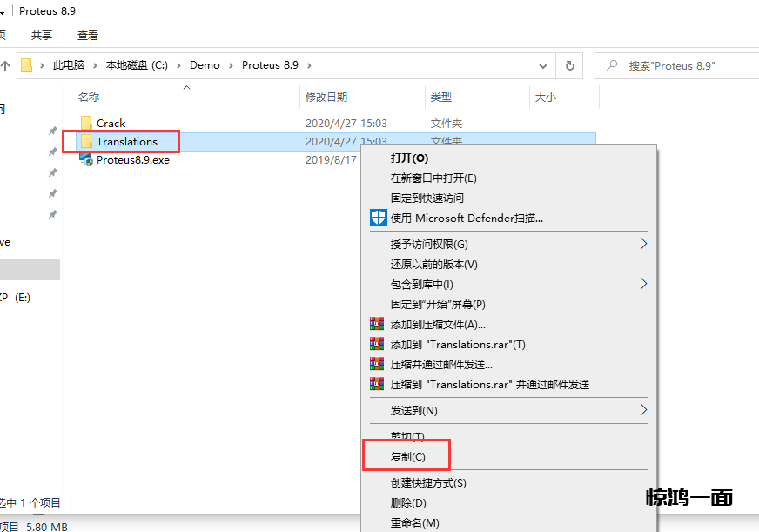
Task: Click WinRAR icon beside 压缩并通过邮件发送
Action: click(377, 364)
